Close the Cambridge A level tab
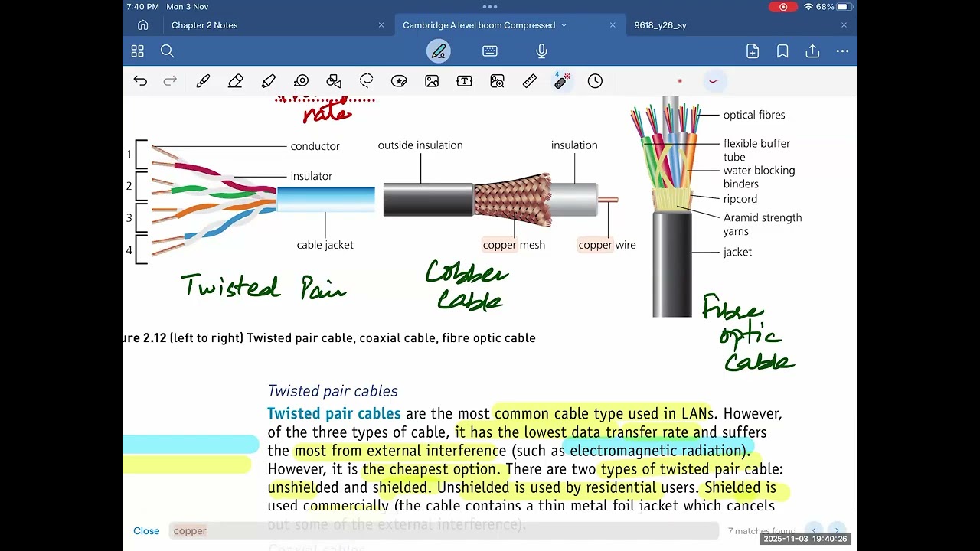The width and height of the screenshot is (980, 551). 612,25
